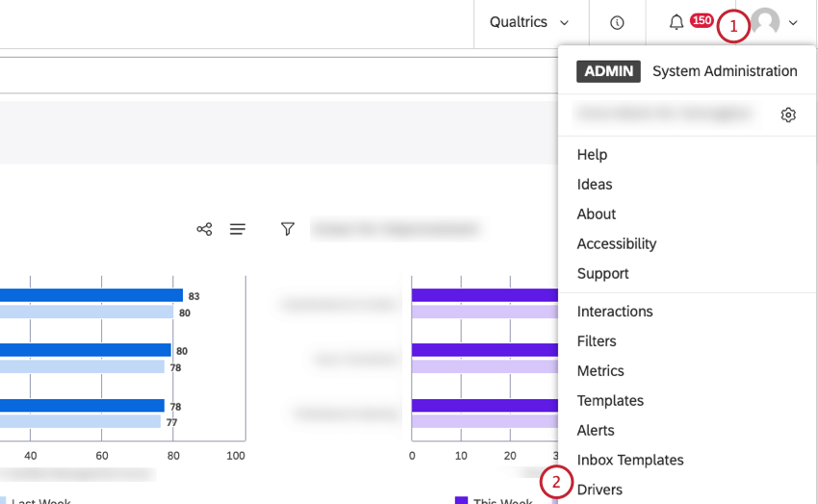
Task: Go to Metrics in the menu
Action: [x=601, y=370]
